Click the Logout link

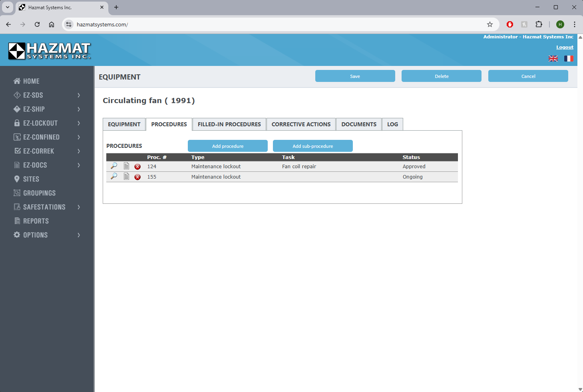pos(565,47)
